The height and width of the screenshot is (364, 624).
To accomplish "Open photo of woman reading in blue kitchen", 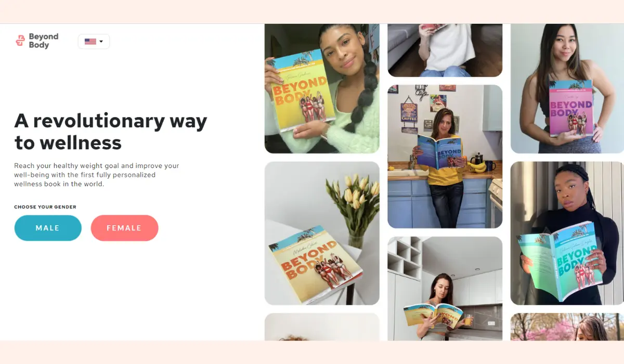I will click(x=445, y=157).
